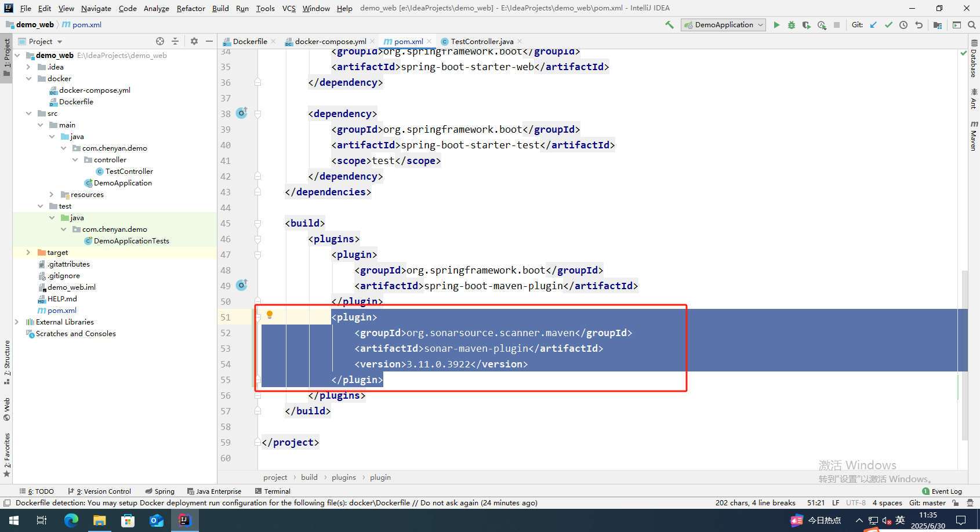Switch to TestController.java tab
The width and height of the screenshot is (980, 532).
(481, 41)
